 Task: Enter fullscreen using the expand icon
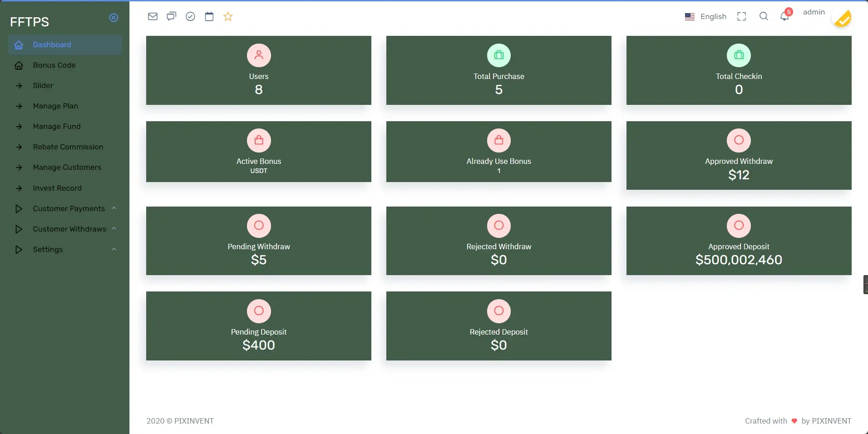click(741, 17)
